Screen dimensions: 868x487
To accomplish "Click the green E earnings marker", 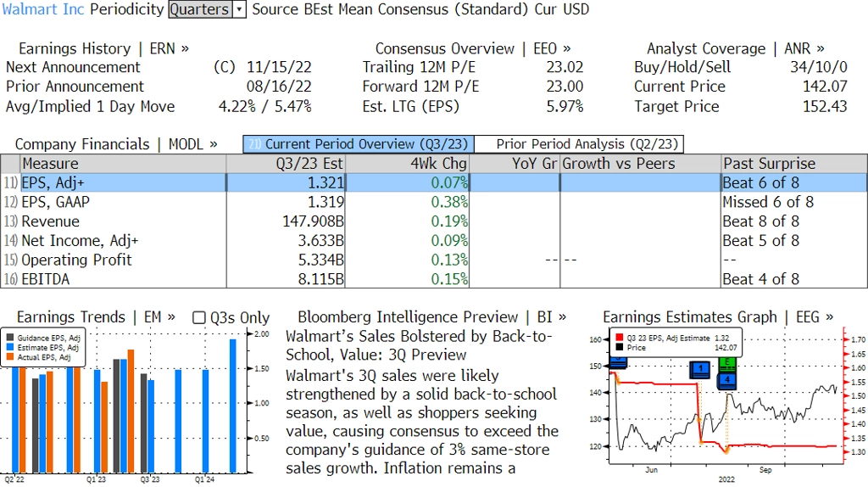I will (x=726, y=364).
